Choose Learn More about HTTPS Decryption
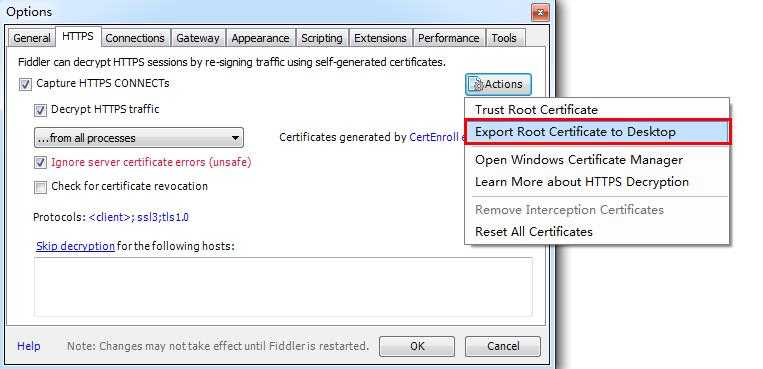Image resolution: width=763 pixels, height=369 pixels. point(597,182)
